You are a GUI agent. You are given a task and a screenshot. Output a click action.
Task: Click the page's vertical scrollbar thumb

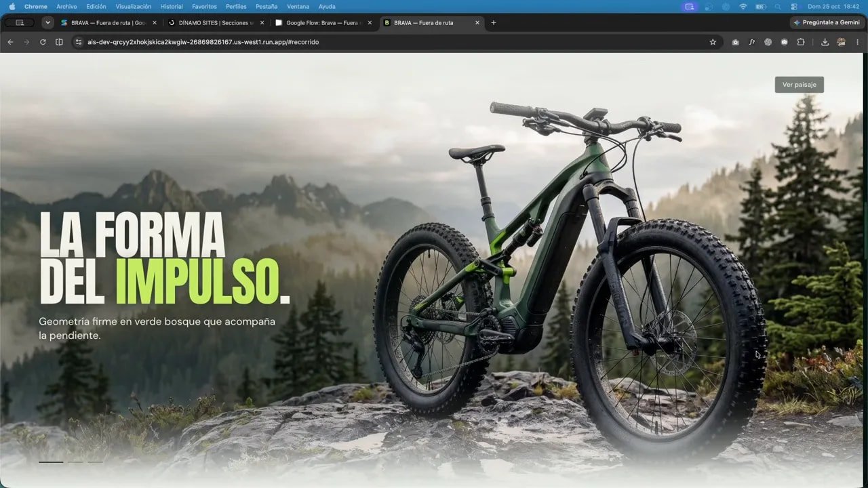(865, 230)
